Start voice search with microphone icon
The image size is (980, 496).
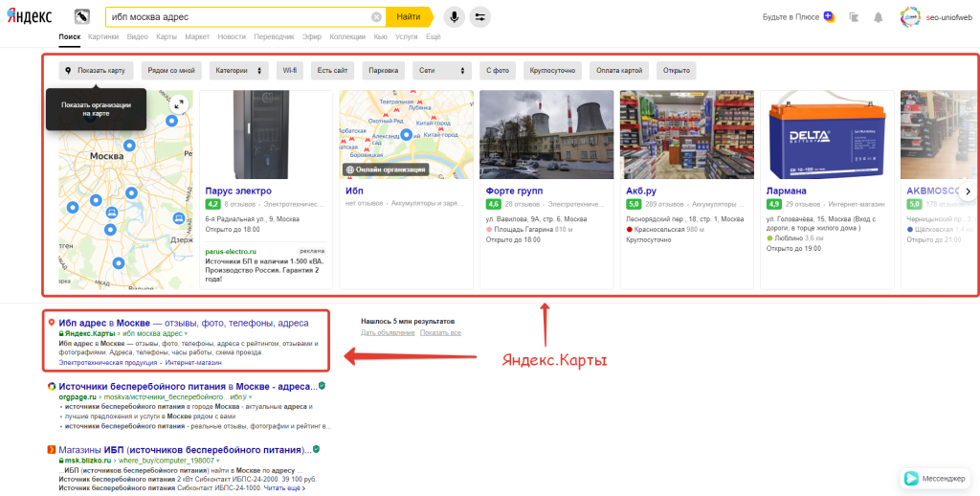coord(455,17)
